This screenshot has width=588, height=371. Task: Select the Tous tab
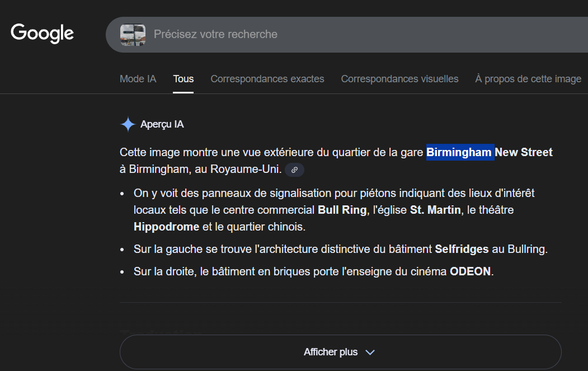(183, 79)
